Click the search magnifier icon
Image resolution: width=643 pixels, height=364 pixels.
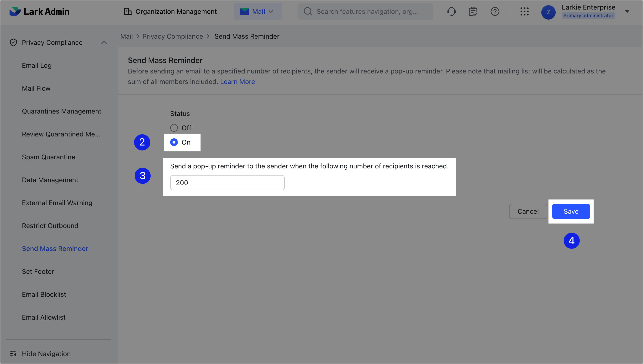308,11
